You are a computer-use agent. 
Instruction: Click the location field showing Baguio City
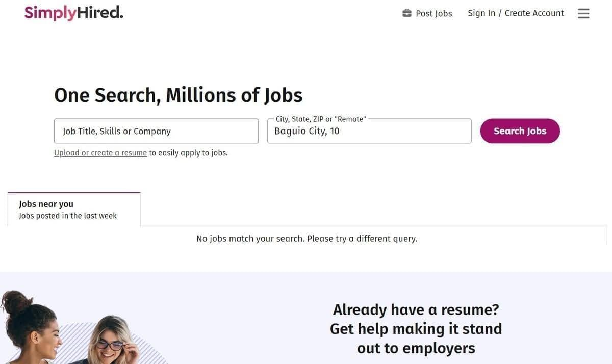click(x=369, y=131)
